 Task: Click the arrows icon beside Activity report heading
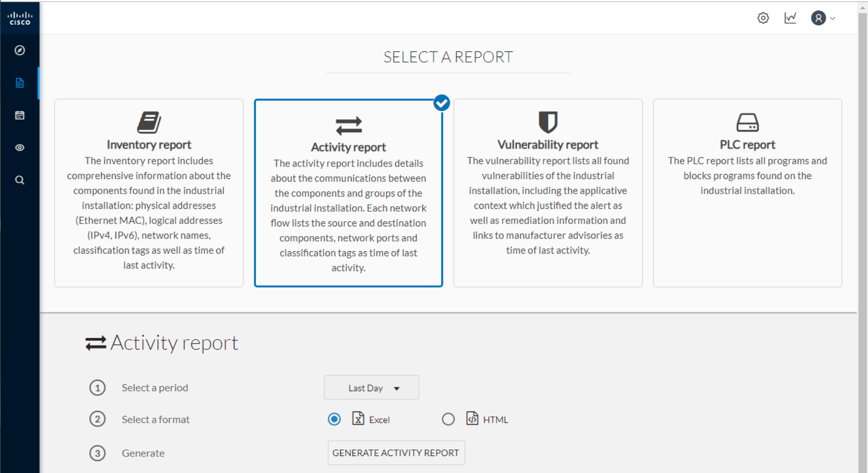(x=96, y=343)
